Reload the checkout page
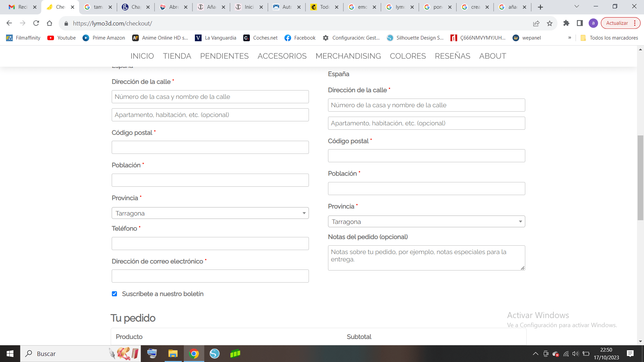Screen dimensions: 644x362 point(36,23)
